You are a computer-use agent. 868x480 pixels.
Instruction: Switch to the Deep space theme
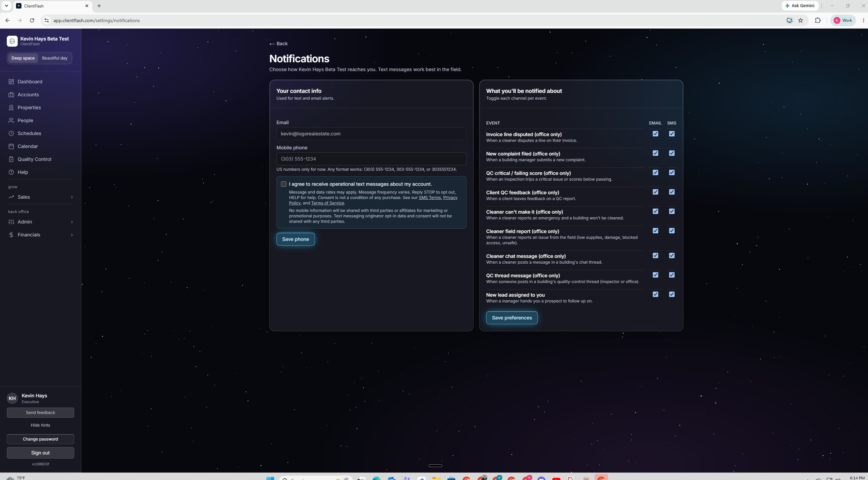pyautogui.click(x=23, y=58)
